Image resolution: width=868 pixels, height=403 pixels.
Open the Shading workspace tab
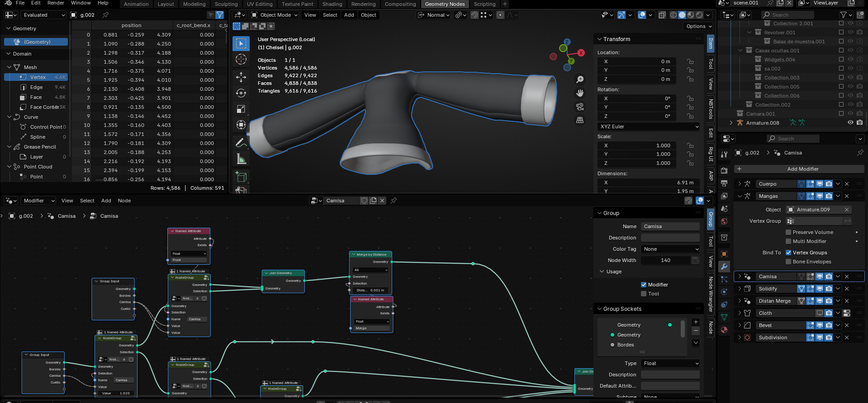(x=332, y=4)
